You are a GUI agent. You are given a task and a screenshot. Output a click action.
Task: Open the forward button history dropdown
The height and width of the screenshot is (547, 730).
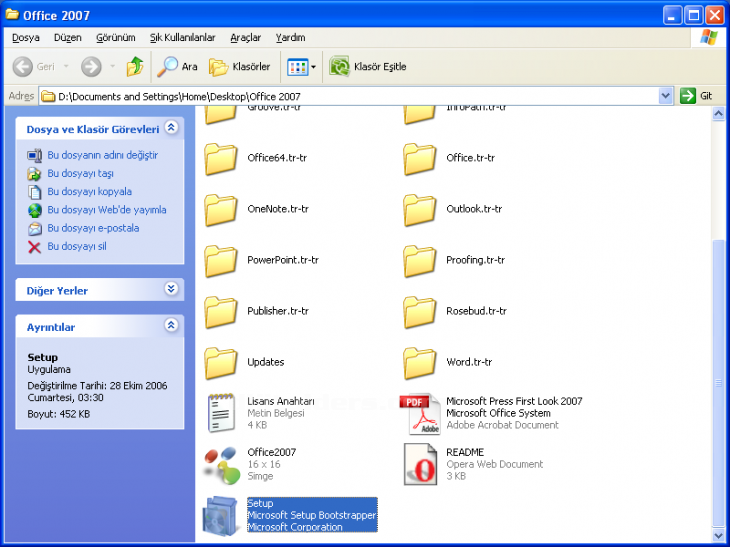(x=112, y=67)
